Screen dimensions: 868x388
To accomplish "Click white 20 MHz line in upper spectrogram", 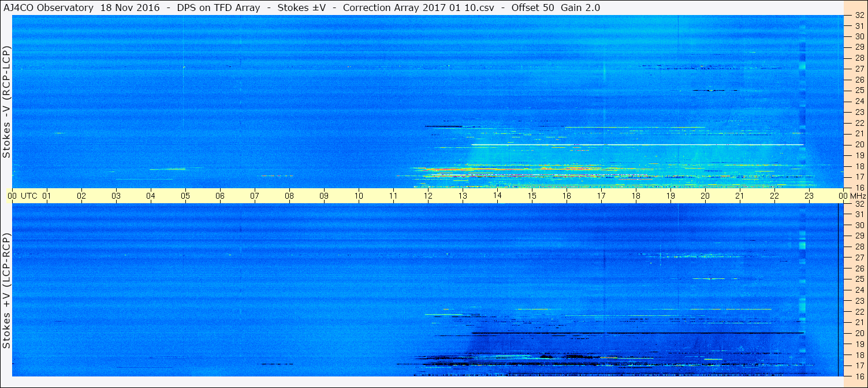I will (638, 144).
